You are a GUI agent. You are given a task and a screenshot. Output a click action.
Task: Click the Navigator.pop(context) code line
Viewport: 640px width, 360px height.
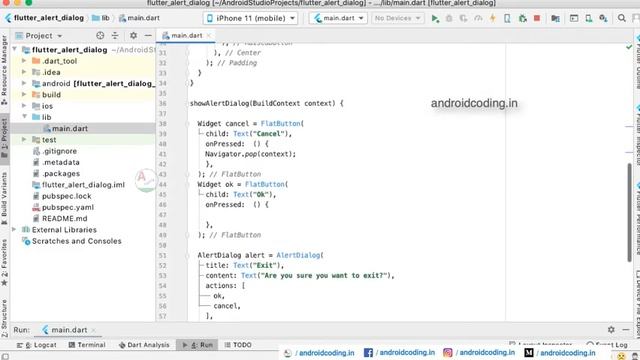click(x=250, y=154)
